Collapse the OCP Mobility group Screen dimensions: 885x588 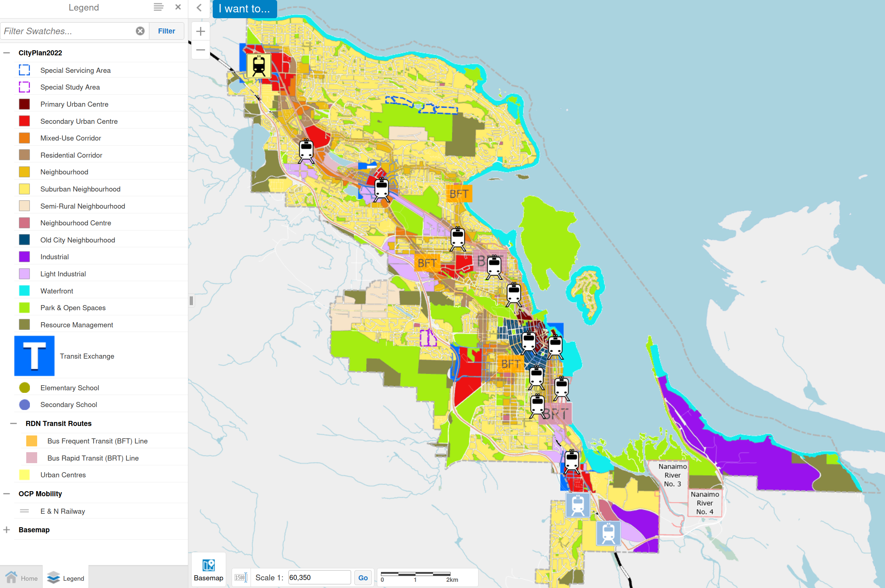pyautogui.click(x=7, y=494)
